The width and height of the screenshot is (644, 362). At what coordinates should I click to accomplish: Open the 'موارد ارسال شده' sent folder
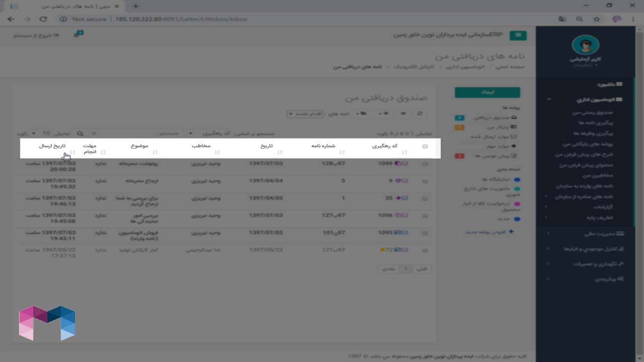tap(494, 137)
